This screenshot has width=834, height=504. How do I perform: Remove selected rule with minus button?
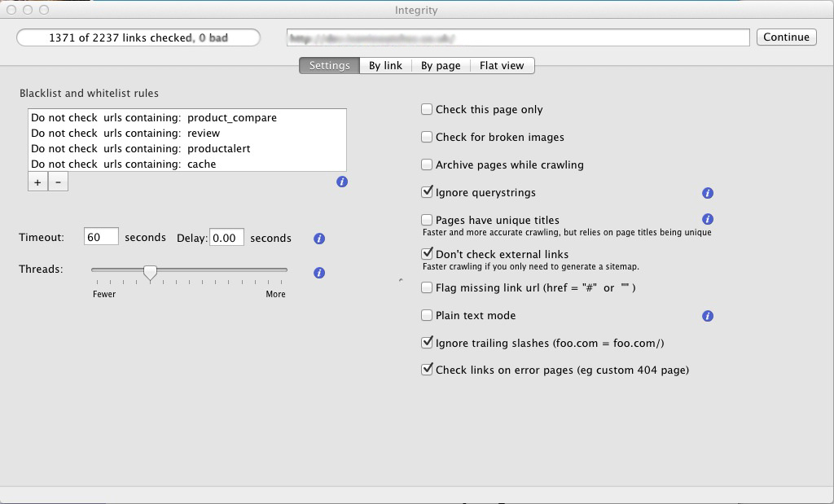58,182
